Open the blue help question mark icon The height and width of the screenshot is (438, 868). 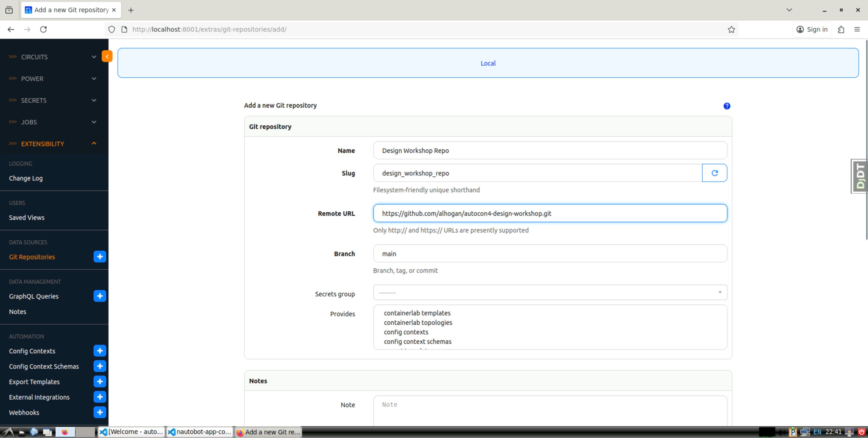[x=726, y=106]
